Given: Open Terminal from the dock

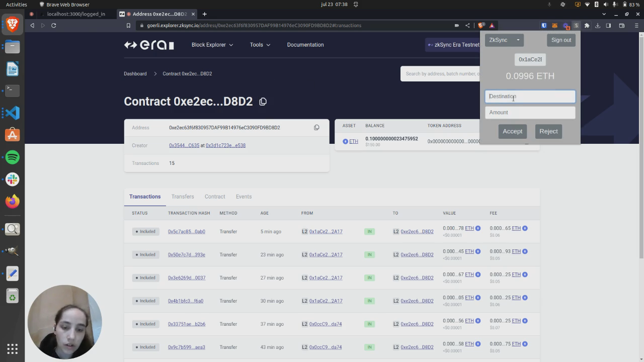Looking at the screenshot, I should pos(13,90).
